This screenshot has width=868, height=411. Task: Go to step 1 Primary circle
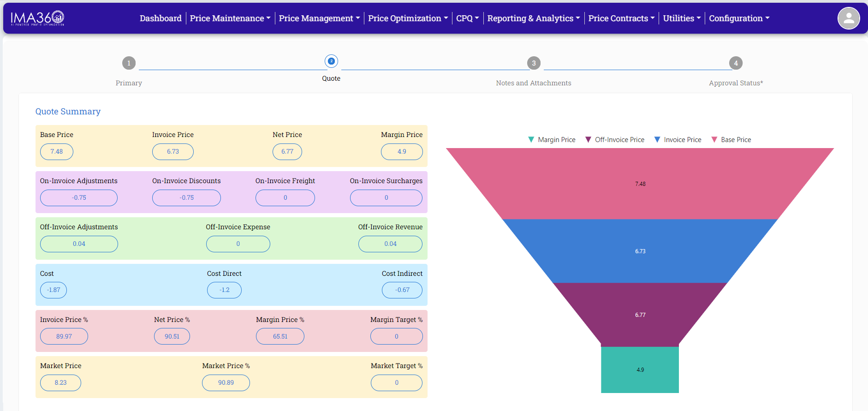tap(129, 63)
